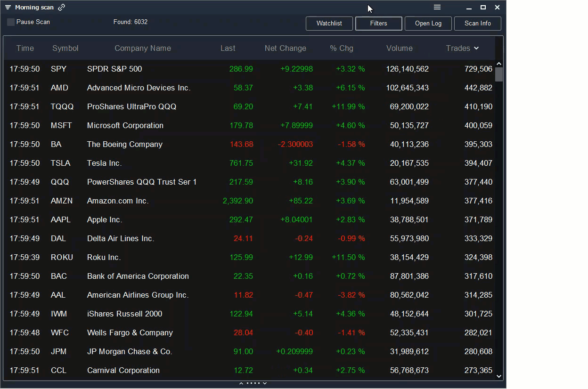This screenshot has height=389, width=588.
Task: Open the Watchlist panel
Action: pos(328,23)
